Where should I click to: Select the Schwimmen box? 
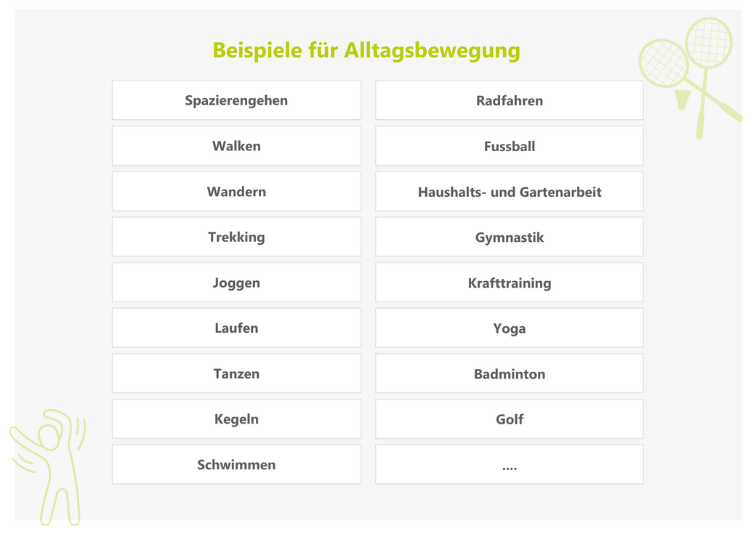point(236,465)
